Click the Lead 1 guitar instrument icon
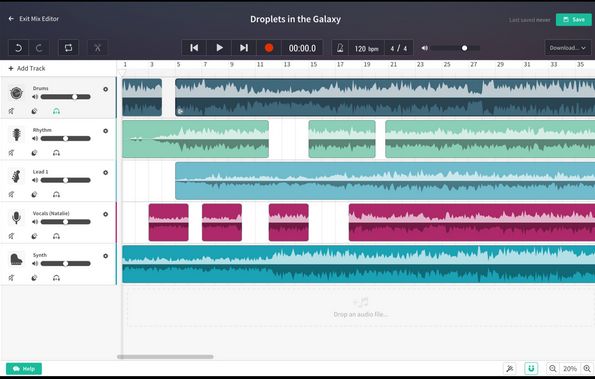Image resolution: width=595 pixels, height=379 pixels. 16,176
